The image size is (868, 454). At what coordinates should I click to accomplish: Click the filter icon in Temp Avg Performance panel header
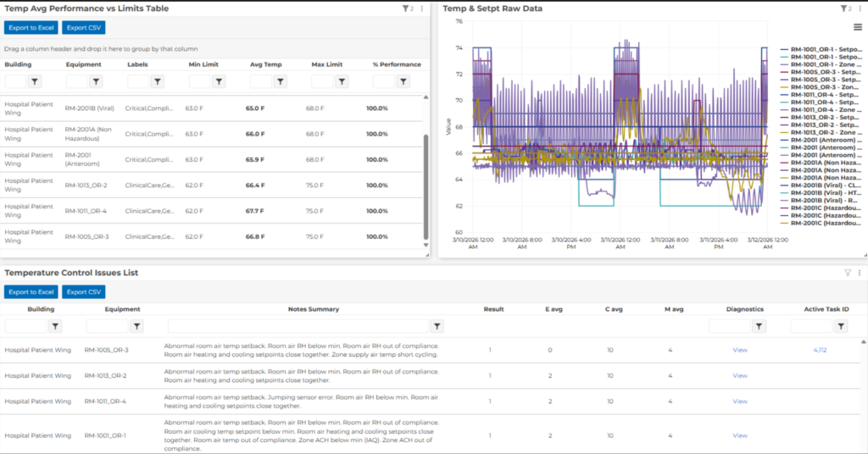pos(404,8)
